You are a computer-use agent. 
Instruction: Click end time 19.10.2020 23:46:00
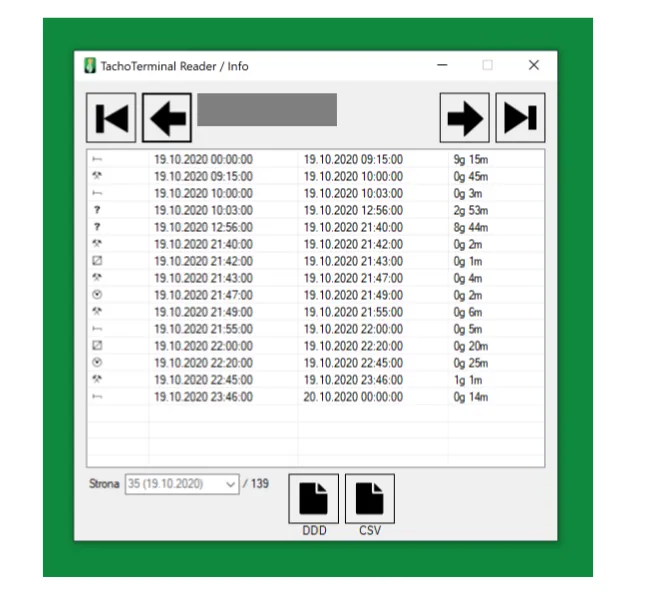click(x=353, y=380)
